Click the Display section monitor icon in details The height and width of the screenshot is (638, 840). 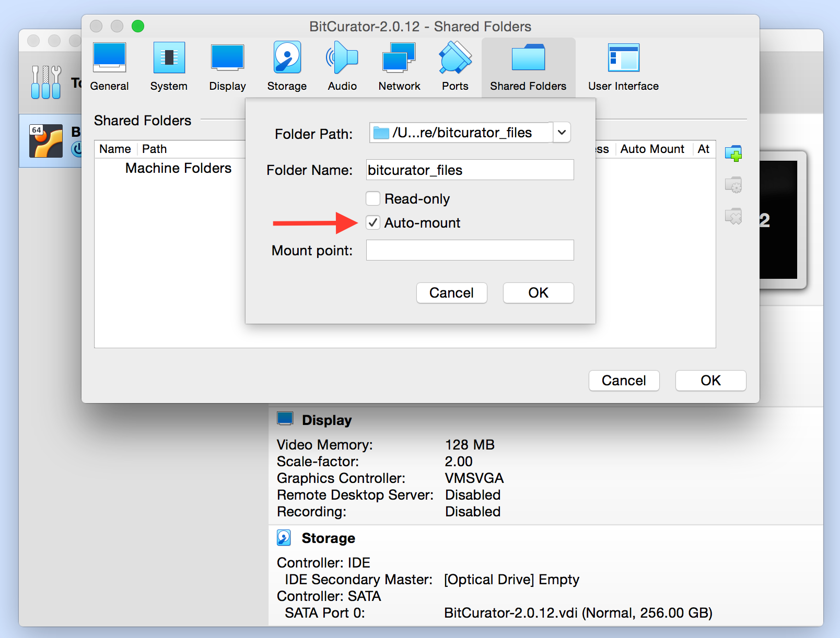[x=285, y=419]
